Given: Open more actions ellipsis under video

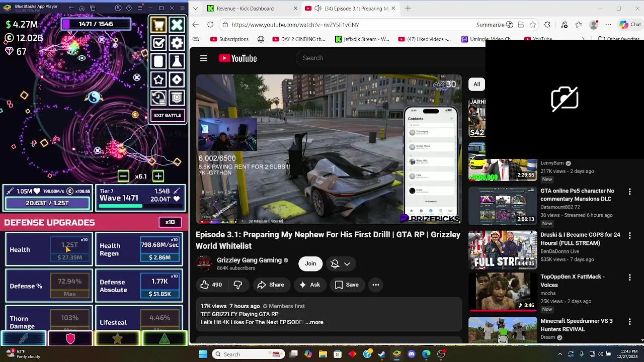Looking at the screenshot, I should [376, 285].
